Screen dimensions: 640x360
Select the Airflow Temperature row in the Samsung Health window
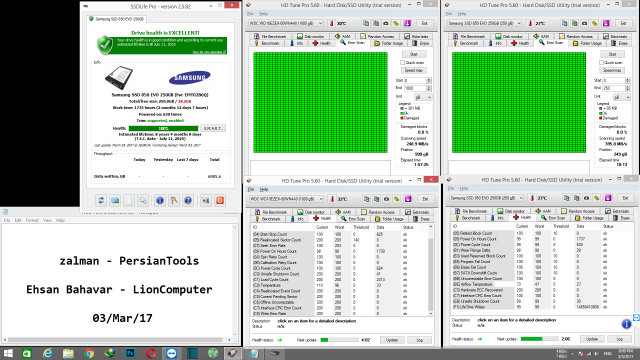click(540, 284)
